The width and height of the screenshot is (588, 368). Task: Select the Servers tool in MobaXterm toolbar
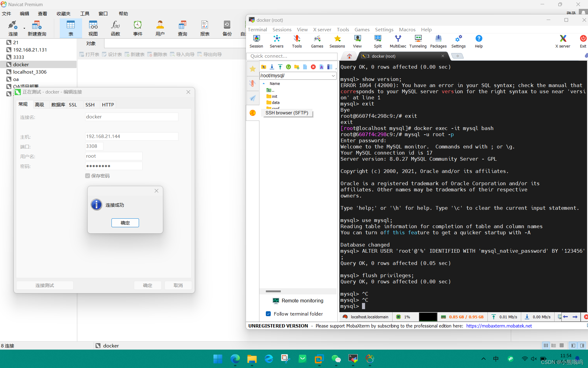click(276, 41)
